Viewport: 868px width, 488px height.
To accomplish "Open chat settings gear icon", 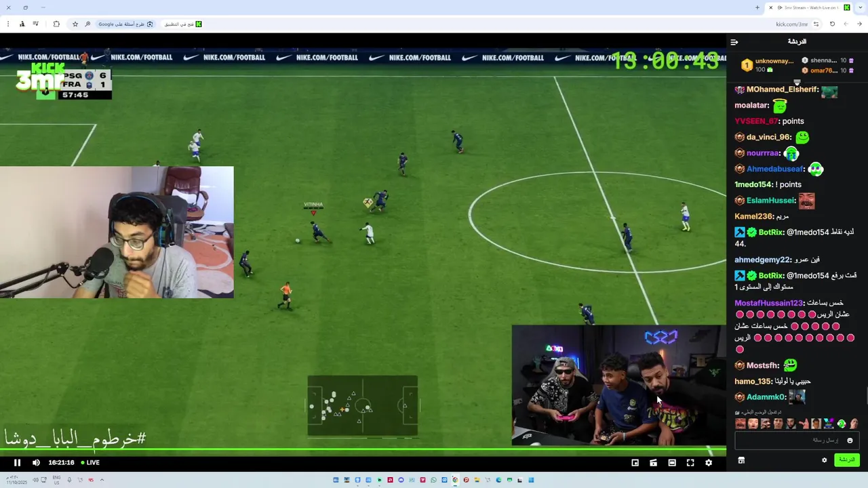I will (x=825, y=460).
